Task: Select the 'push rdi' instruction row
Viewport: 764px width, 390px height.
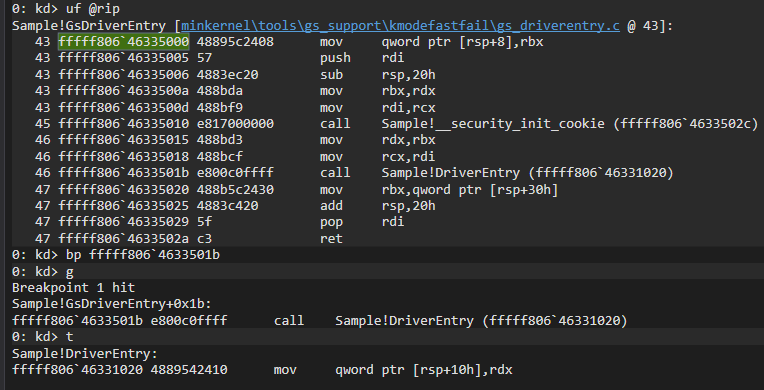Action: [x=219, y=58]
